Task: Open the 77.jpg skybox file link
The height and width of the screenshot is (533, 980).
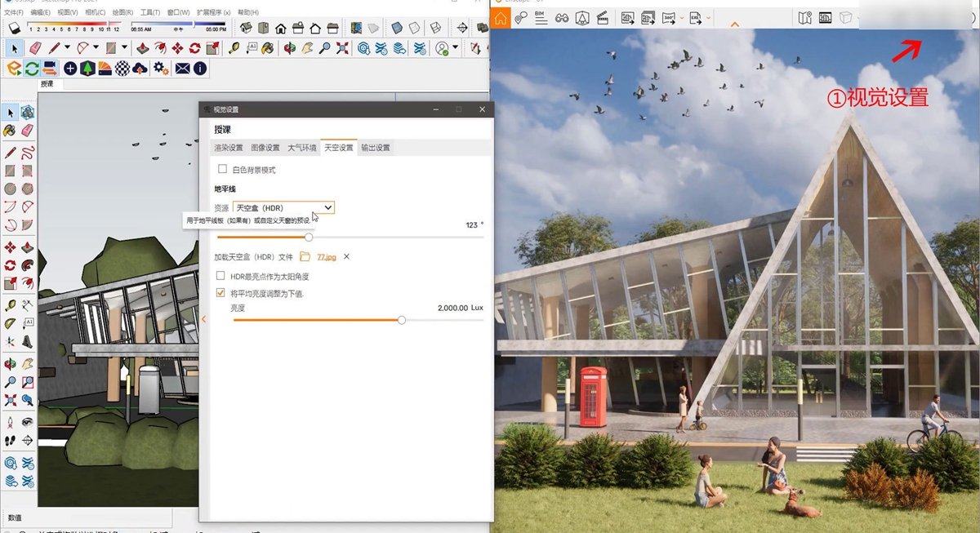Action: 326,257
